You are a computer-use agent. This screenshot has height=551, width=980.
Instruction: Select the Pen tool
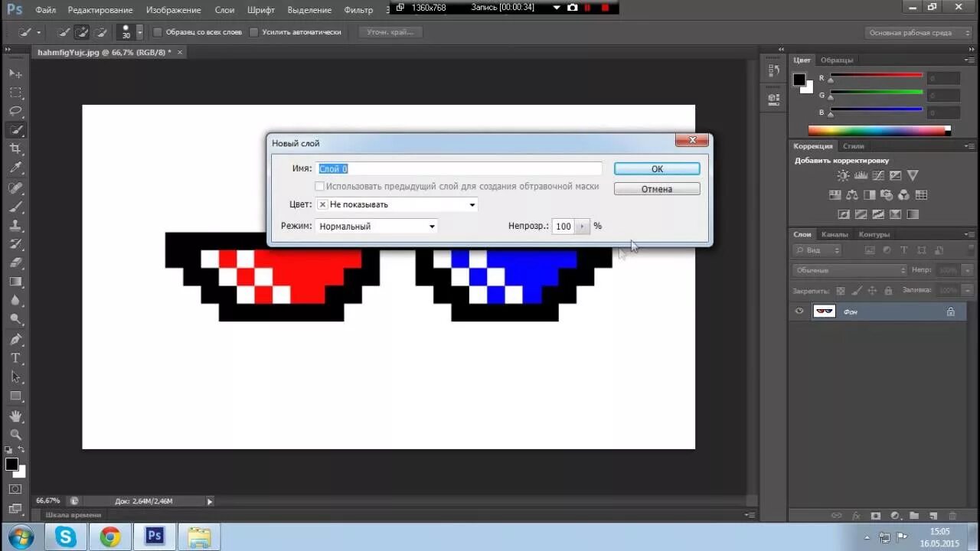(15, 339)
